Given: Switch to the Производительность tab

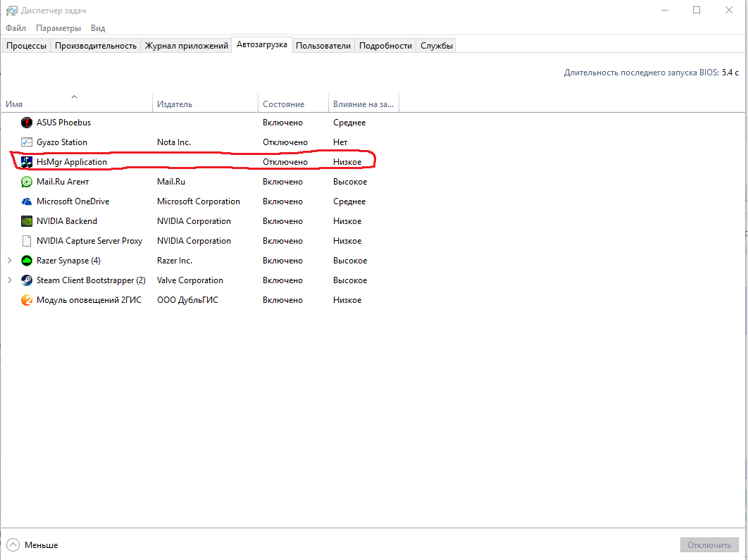Looking at the screenshot, I should [x=95, y=46].
